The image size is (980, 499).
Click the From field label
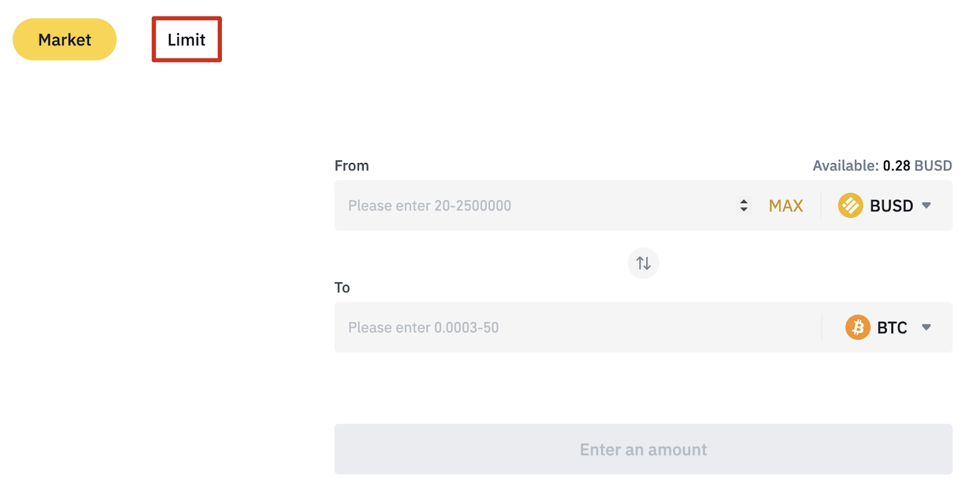352,166
